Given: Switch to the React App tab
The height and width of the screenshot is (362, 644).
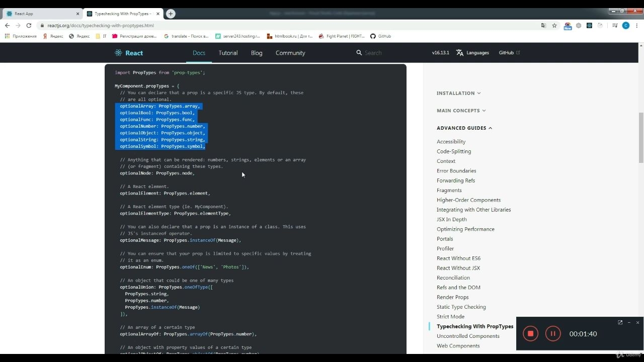Looking at the screenshot, I should tap(42, 14).
